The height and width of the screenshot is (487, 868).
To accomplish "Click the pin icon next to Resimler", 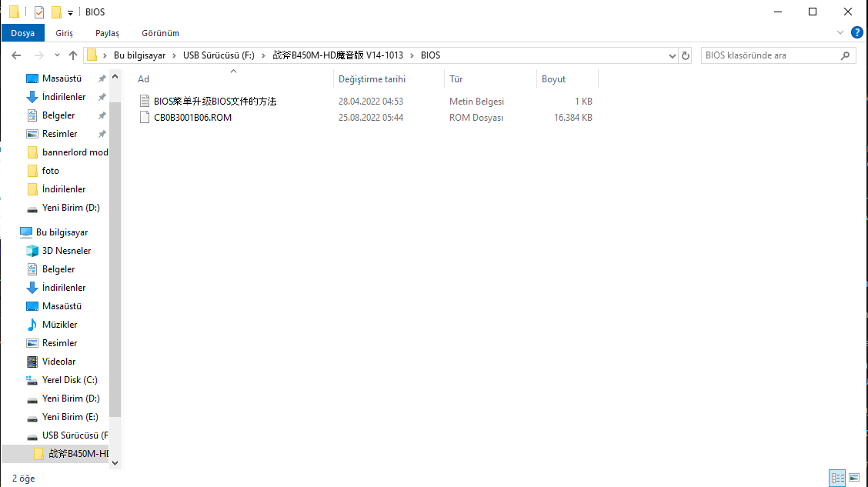I will (x=102, y=134).
